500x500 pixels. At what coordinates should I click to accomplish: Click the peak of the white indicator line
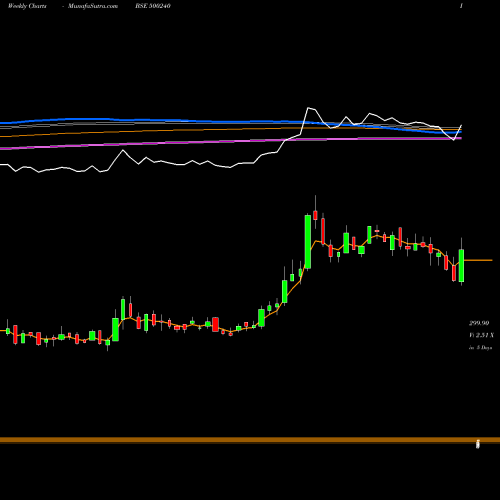point(308,108)
